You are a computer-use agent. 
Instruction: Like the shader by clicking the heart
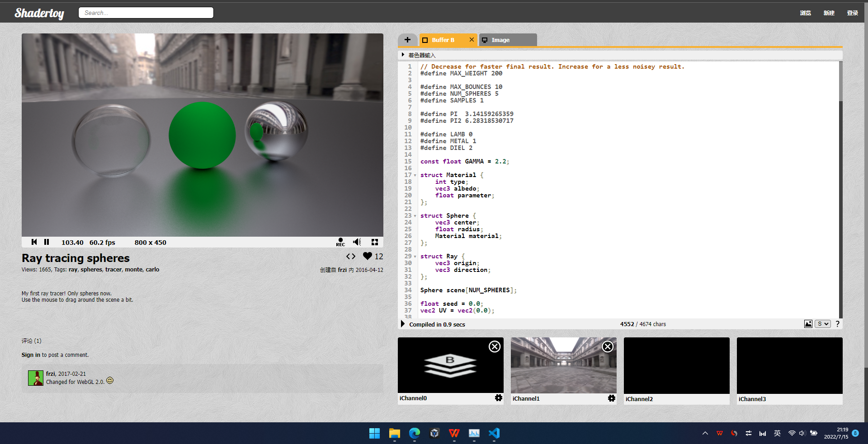tap(367, 256)
